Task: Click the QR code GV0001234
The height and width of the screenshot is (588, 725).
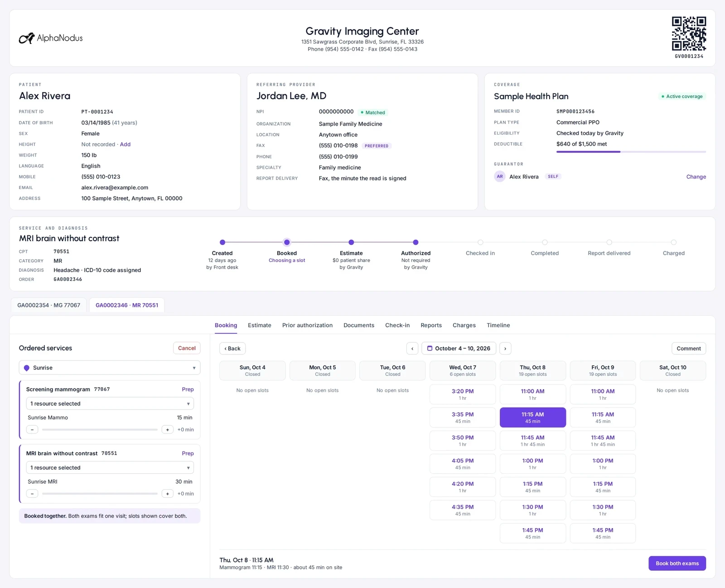Action: pyautogui.click(x=689, y=34)
